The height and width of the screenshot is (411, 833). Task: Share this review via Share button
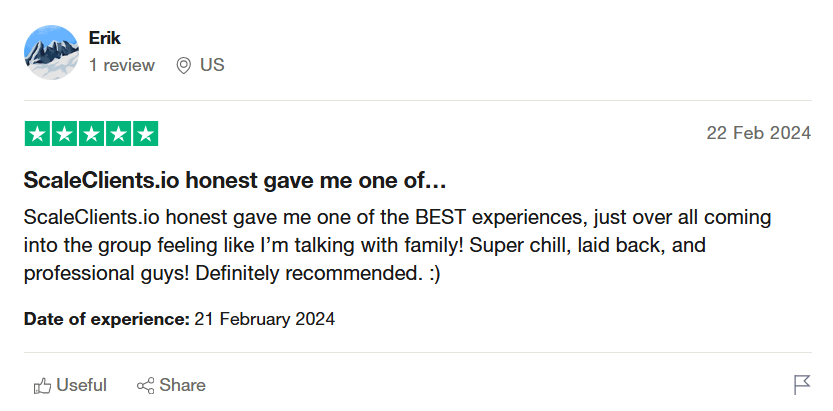tap(171, 385)
